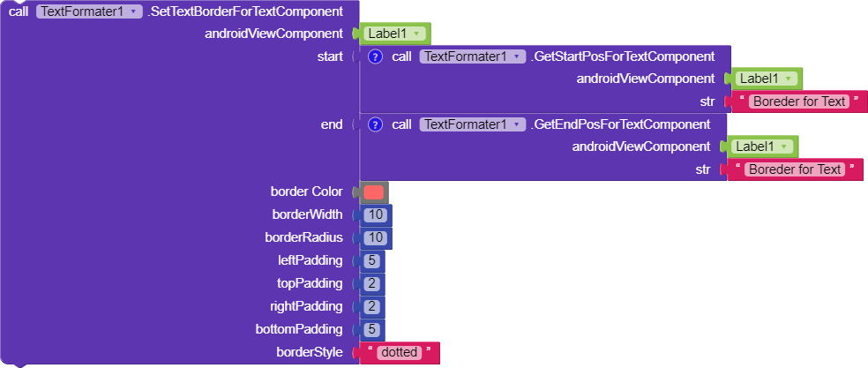Image resolution: width=868 pixels, height=368 pixels.
Task: Edit the leftPadding value 5
Action: click(373, 260)
